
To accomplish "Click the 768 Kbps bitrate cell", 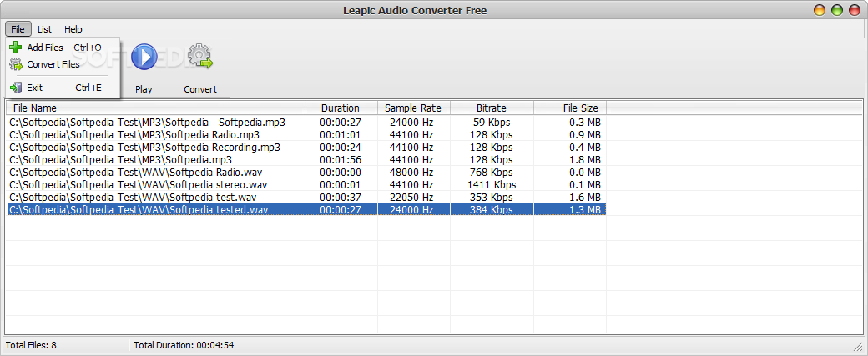I will tap(492, 172).
